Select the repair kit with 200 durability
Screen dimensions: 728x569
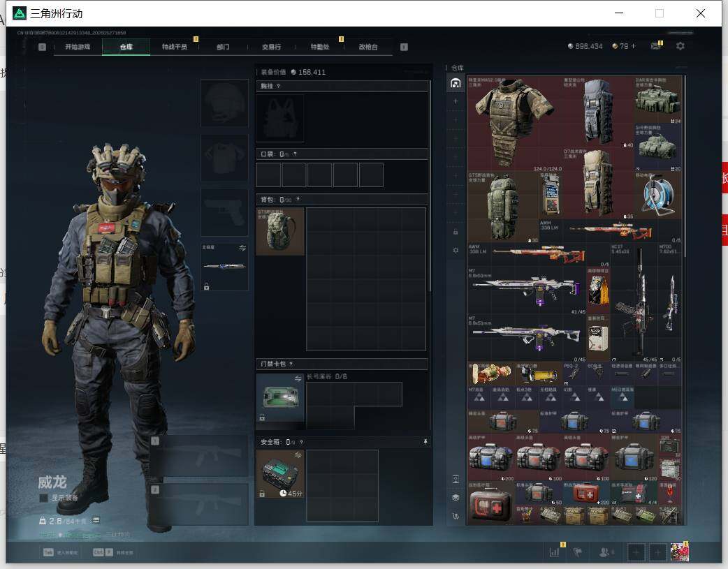coord(490,457)
